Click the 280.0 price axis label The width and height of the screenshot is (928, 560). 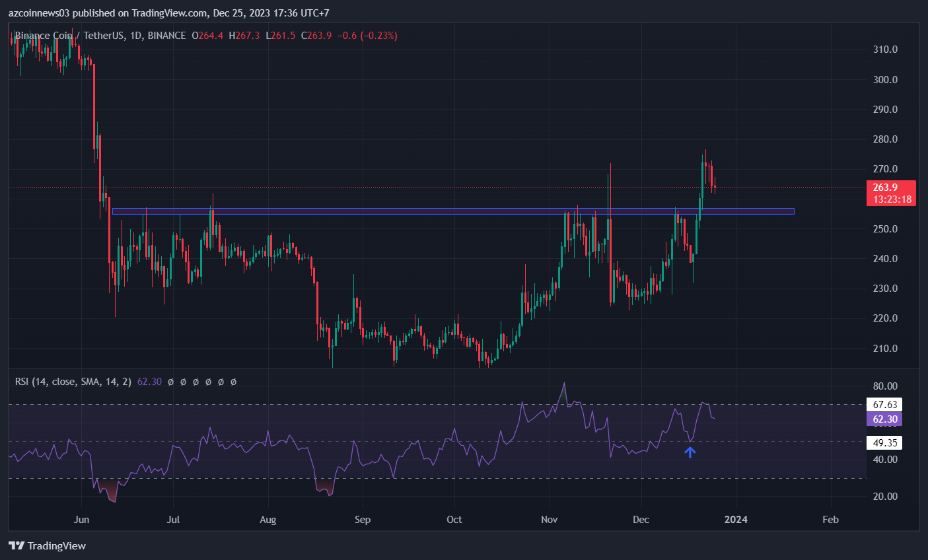tap(885, 139)
